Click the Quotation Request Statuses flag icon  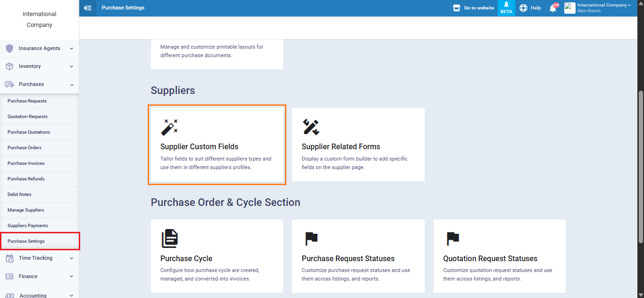452,238
